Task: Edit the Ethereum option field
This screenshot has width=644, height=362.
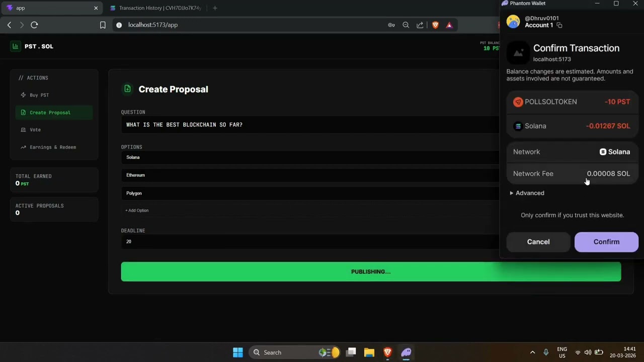Action: click(310, 175)
